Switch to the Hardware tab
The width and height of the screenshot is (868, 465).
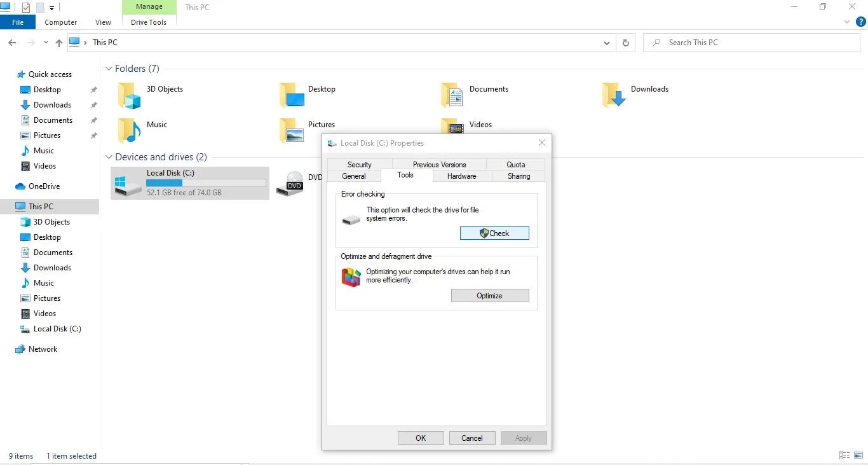pyautogui.click(x=461, y=176)
